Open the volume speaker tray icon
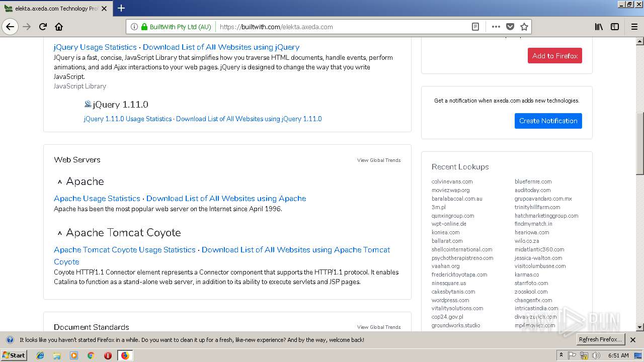This screenshot has width=644, height=362. tap(596, 355)
